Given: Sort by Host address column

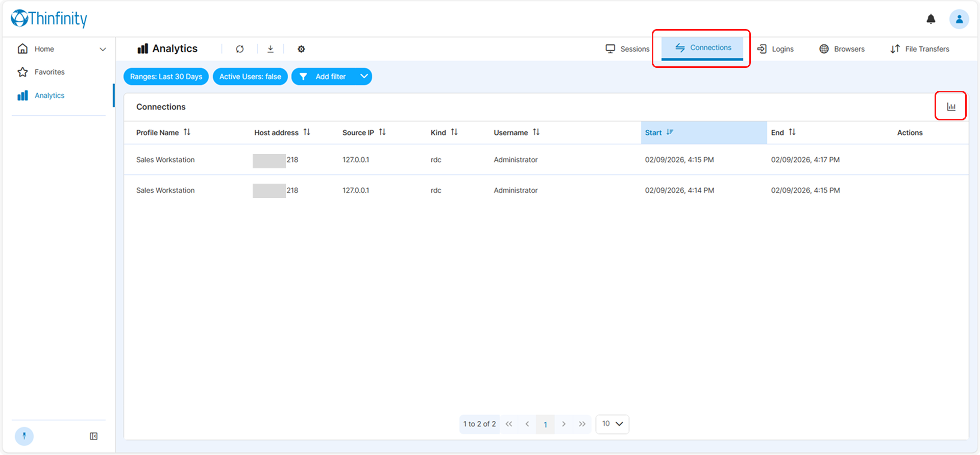Looking at the screenshot, I should tap(307, 132).
